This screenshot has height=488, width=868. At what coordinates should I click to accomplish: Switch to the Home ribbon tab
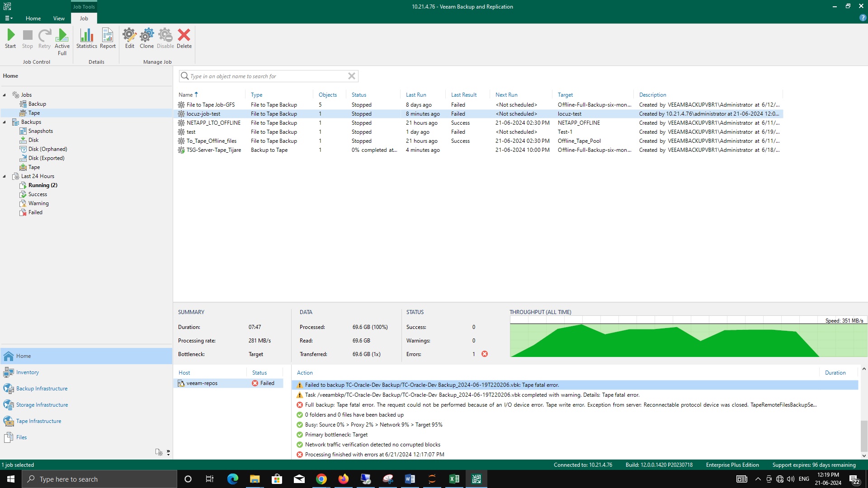(x=33, y=19)
